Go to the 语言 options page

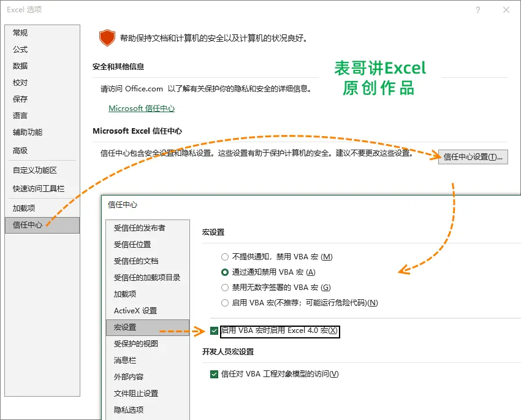tap(42, 116)
